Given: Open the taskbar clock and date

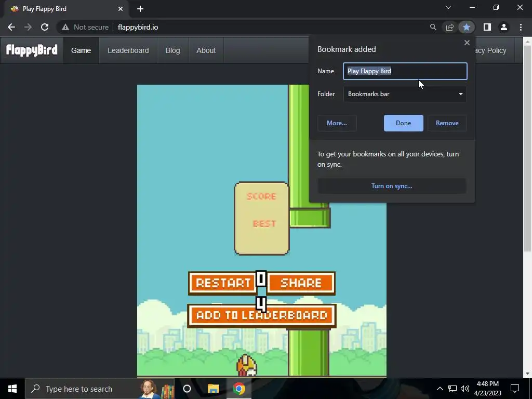Looking at the screenshot, I should 487,389.
